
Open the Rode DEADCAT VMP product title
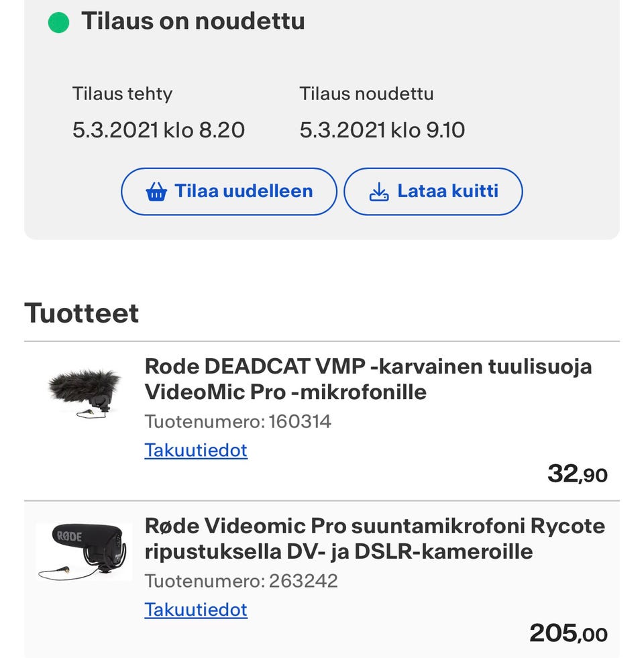pos(368,379)
